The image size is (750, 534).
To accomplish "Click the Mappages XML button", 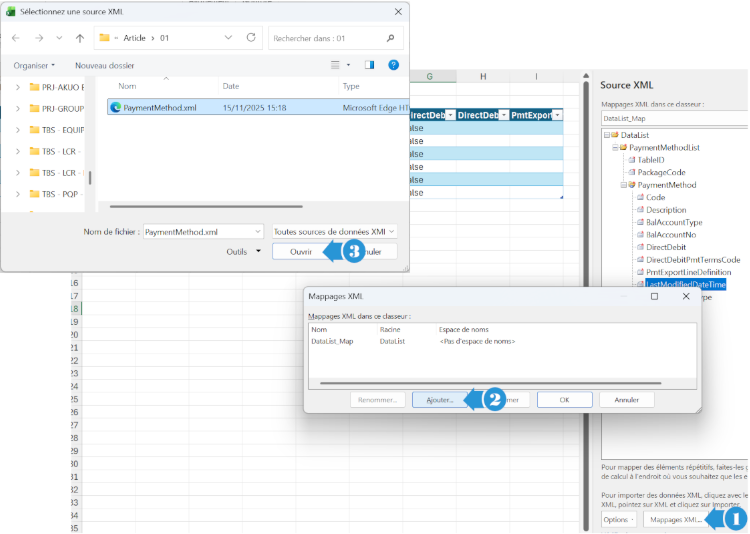I will [676, 520].
